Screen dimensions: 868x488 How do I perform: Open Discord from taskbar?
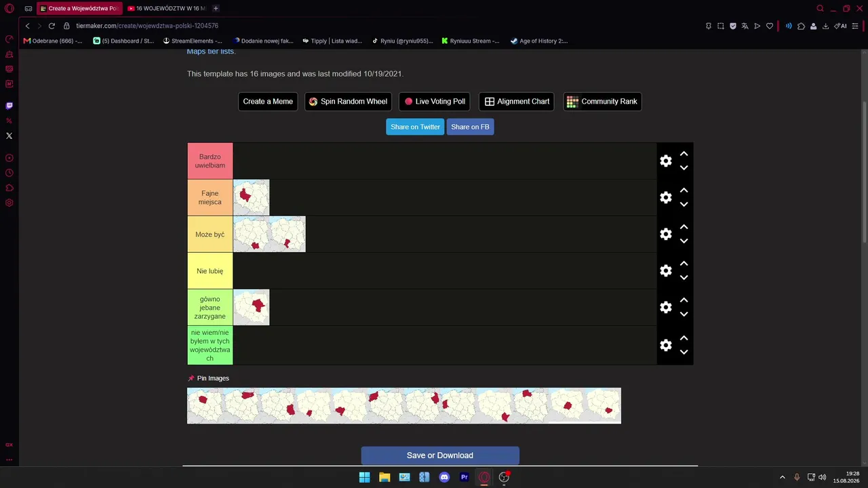[x=444, y=477]
